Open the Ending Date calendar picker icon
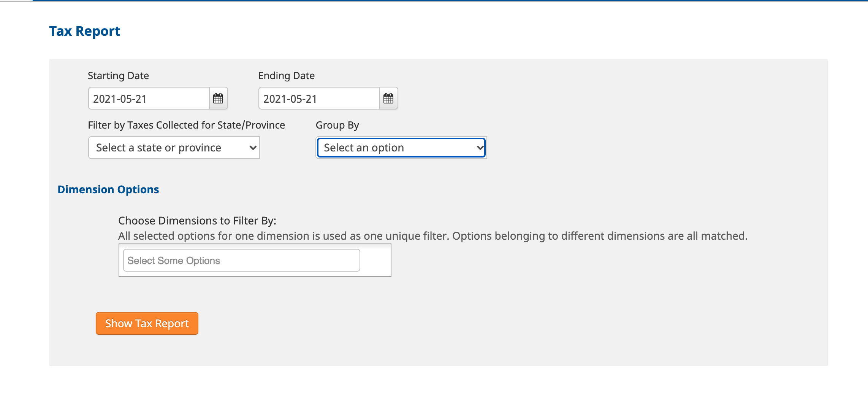Viewport: 868px width, 420px height. coord(388,99)
